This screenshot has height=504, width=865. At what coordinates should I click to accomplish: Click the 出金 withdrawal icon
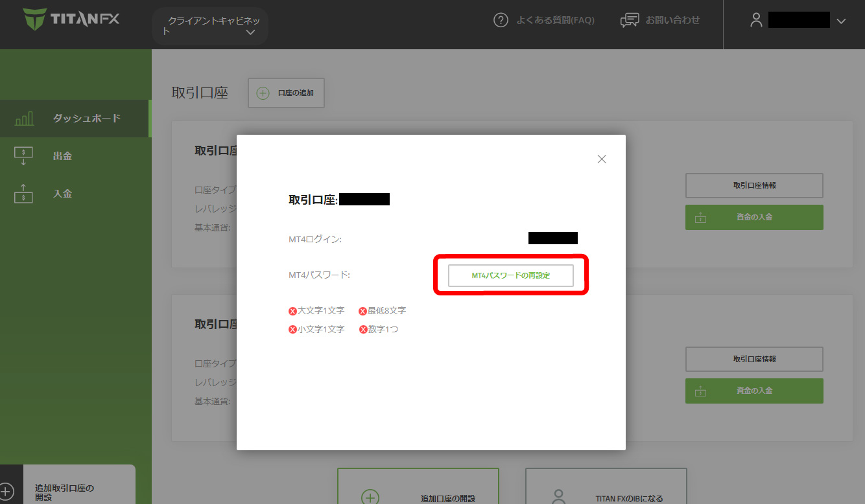(23, 156)
